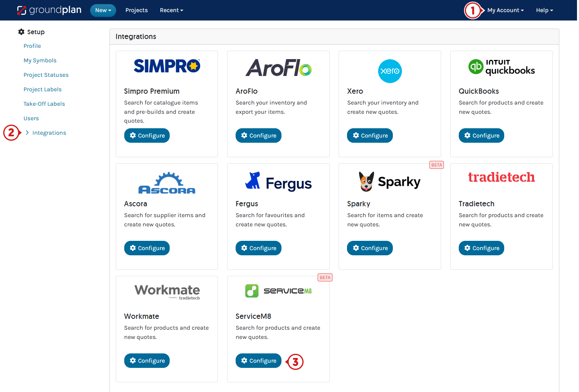This screenshot has width=579, height=392.
Task: Open the New dropdown menu
Action: click(x=103, y=10)
